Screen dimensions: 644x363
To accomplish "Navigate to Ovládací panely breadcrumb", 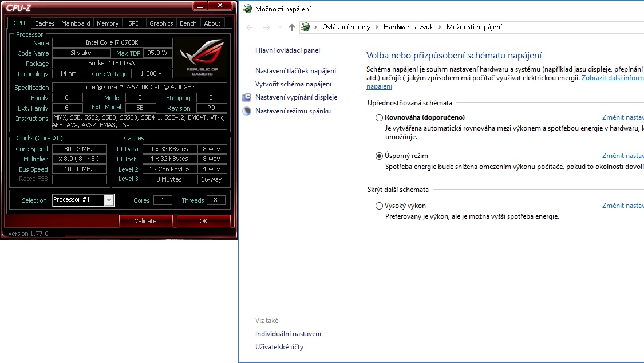I will [346, 27].
